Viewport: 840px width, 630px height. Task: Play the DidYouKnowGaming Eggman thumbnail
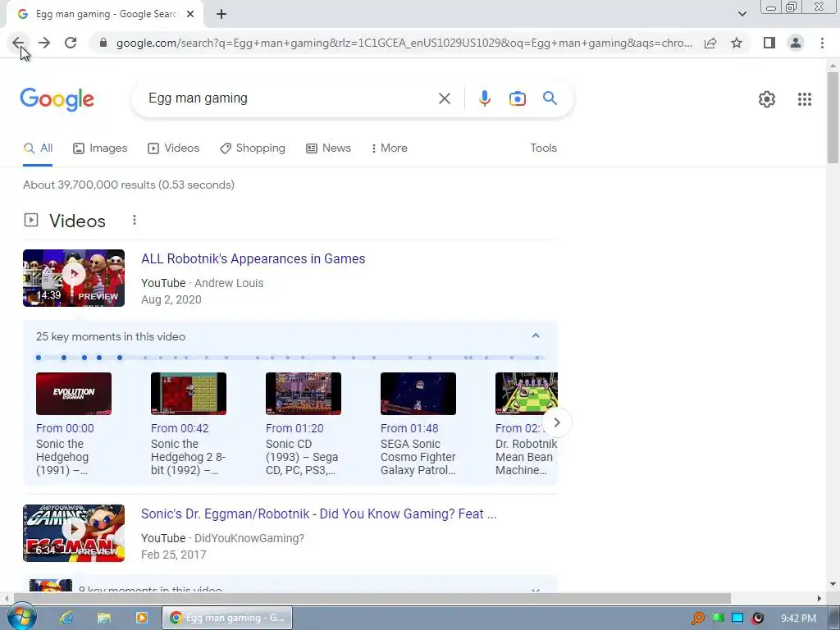click(x=74, y=533)
